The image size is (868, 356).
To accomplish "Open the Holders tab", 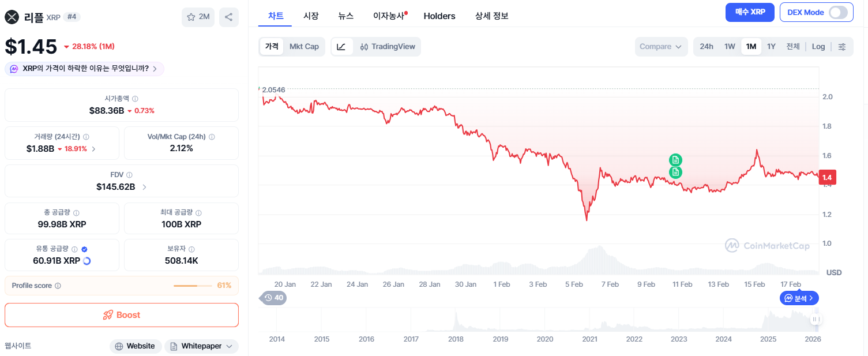I will [x=439, y=16].
